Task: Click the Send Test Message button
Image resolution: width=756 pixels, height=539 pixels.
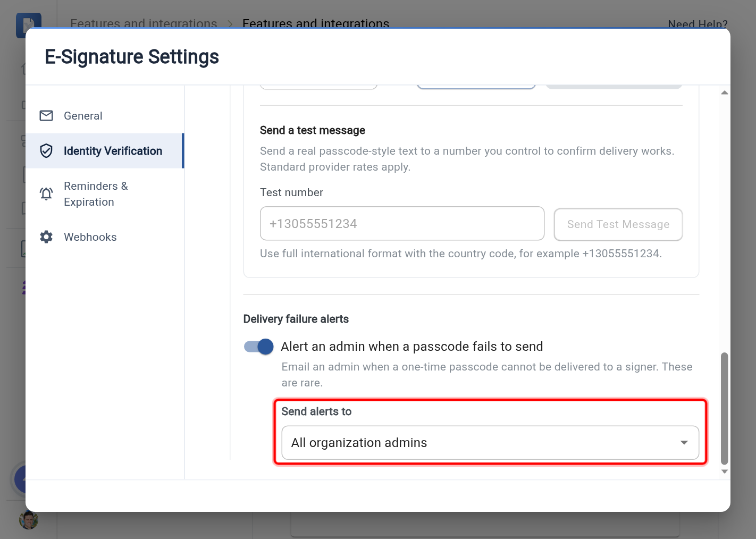Action: [618, 224]
